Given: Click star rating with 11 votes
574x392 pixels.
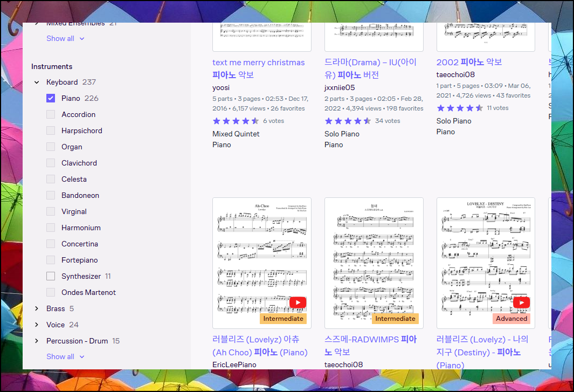Looking at the screenshot, I should 459,108.
